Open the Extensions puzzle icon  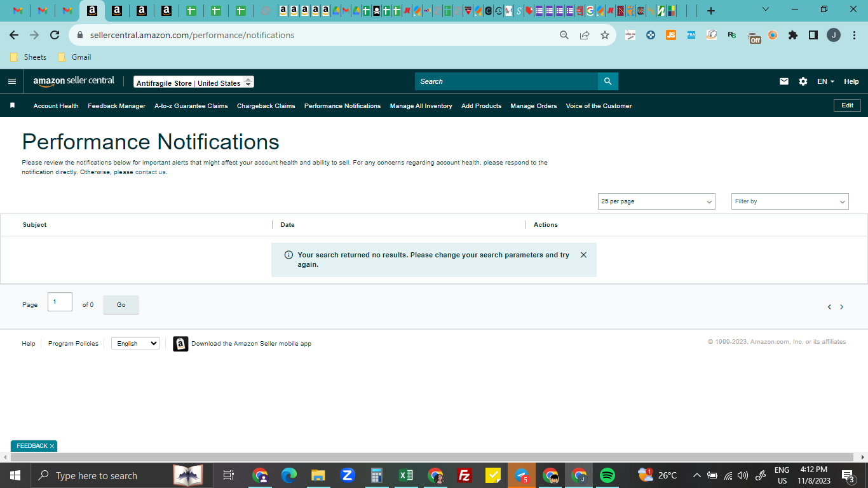(793, 35)
